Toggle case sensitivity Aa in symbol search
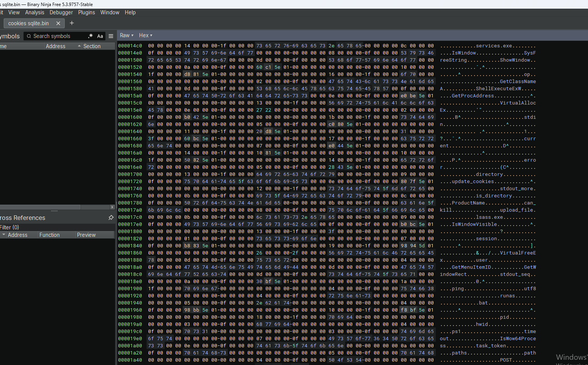The image size is (588, 365). point(100,36)
